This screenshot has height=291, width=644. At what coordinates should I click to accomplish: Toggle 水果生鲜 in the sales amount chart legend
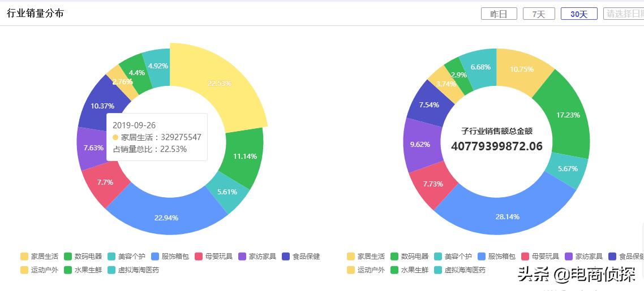point(409,270)
